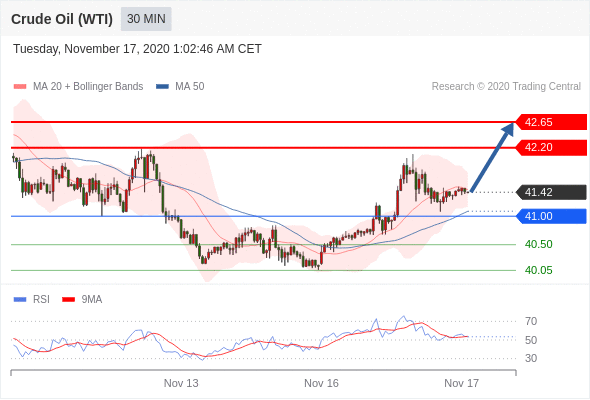Click the MA 50 legend label

190,87
